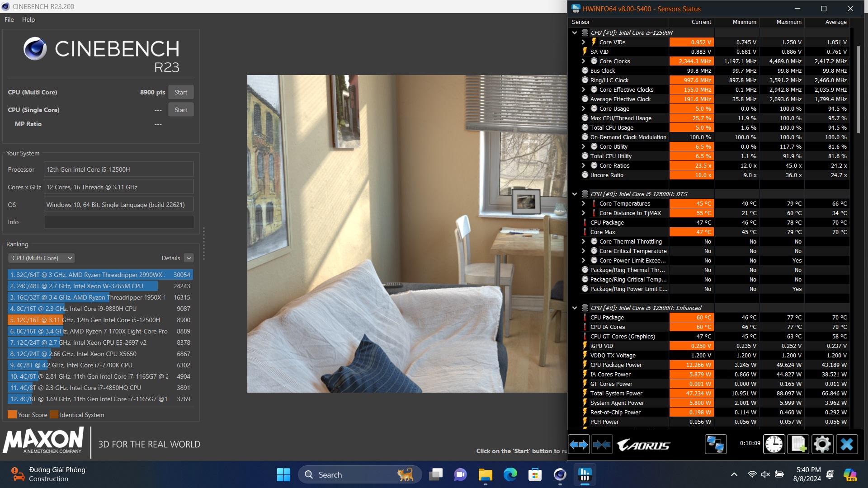Open Task View in the taskbar
Image resolution: width=868 pixels, height=488 pixels.
[x=436, y=474]
